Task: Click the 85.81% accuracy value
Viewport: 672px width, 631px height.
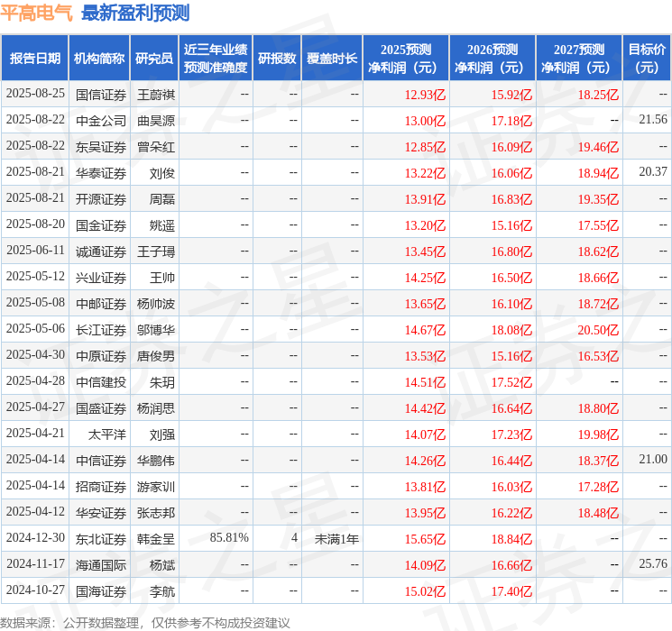Action: tap(229, 538)
